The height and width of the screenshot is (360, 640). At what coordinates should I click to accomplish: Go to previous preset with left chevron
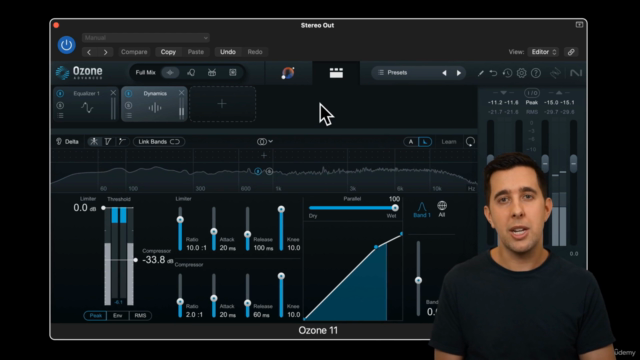pyautogui.click(x=89, y=52)
